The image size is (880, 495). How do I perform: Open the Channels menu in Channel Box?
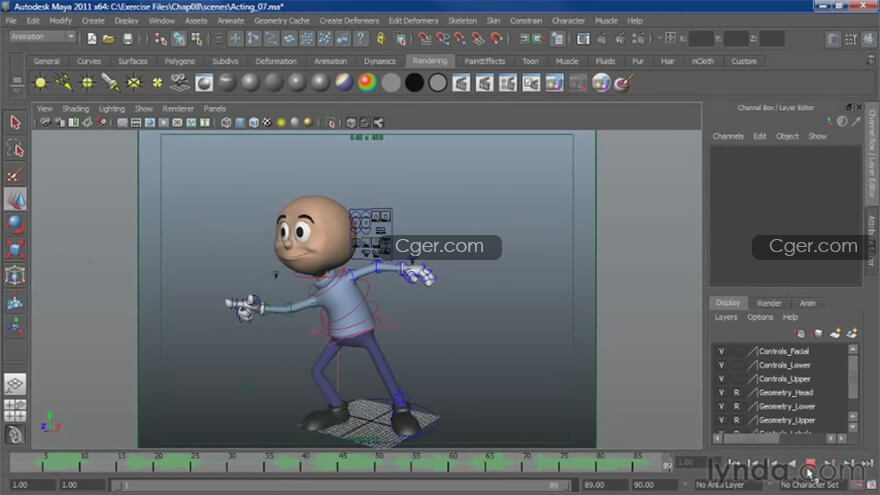coord(728,136)
